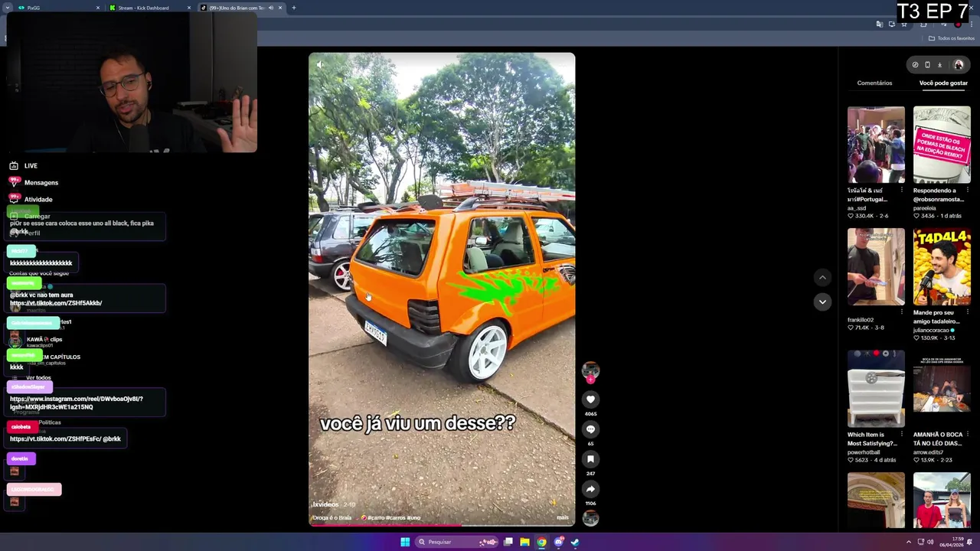
Task: Open options menu for the aa_ssd video
Action: tap(902, 190)
